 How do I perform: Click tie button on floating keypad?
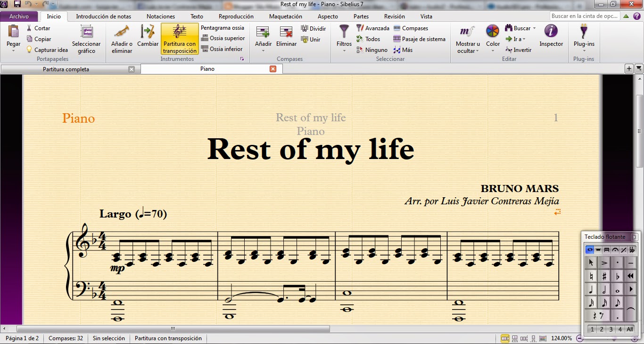click(x=630, y=309)
